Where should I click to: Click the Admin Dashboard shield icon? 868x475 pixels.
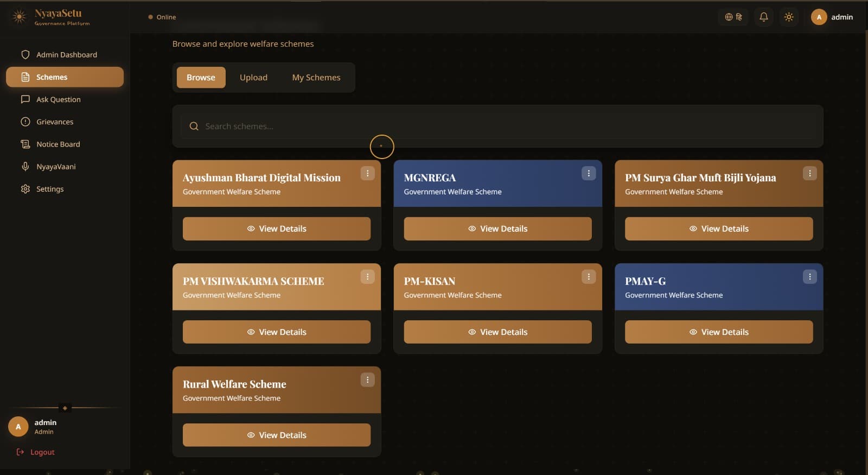[25, 55]
